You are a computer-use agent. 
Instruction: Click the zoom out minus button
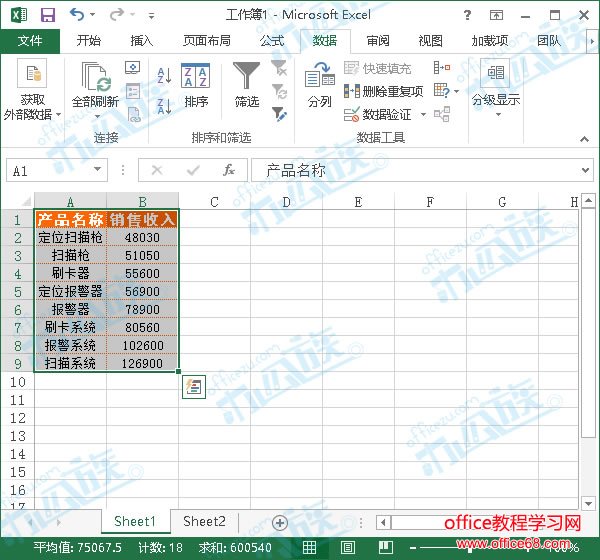click(413, 548)
